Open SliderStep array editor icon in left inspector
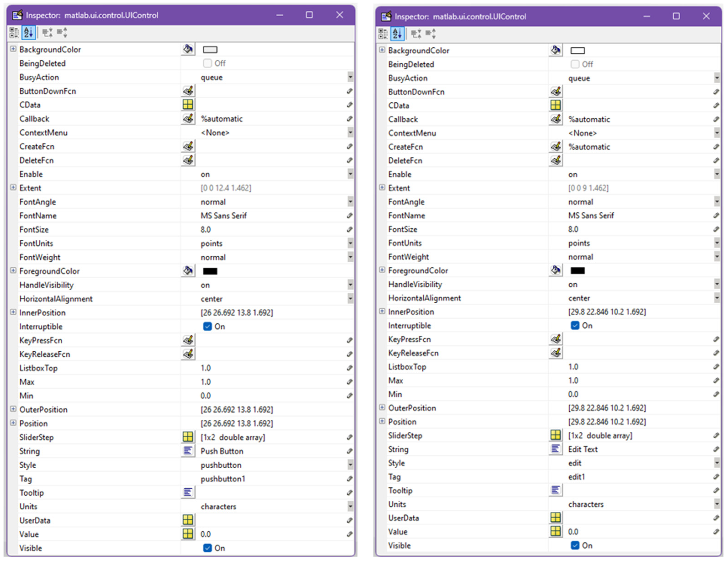This screenshot has width=728, height=562. point(188,437)
